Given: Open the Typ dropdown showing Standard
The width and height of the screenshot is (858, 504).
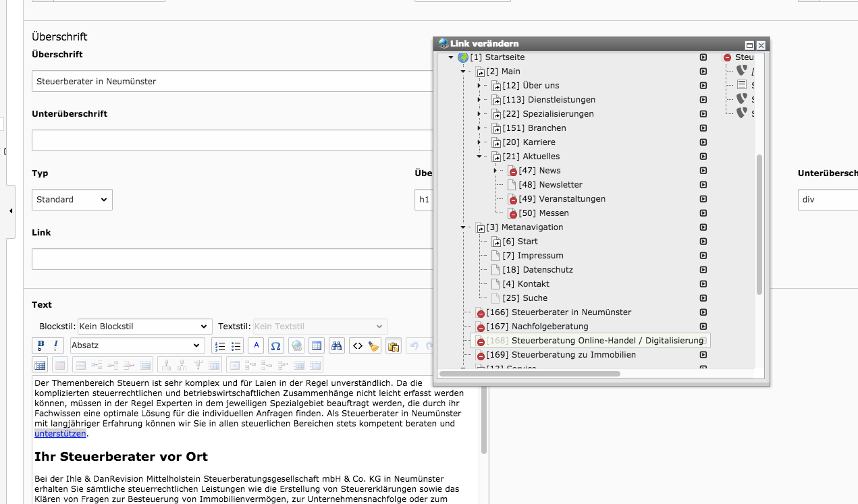Looking at the screenshot, I should 72,200.
